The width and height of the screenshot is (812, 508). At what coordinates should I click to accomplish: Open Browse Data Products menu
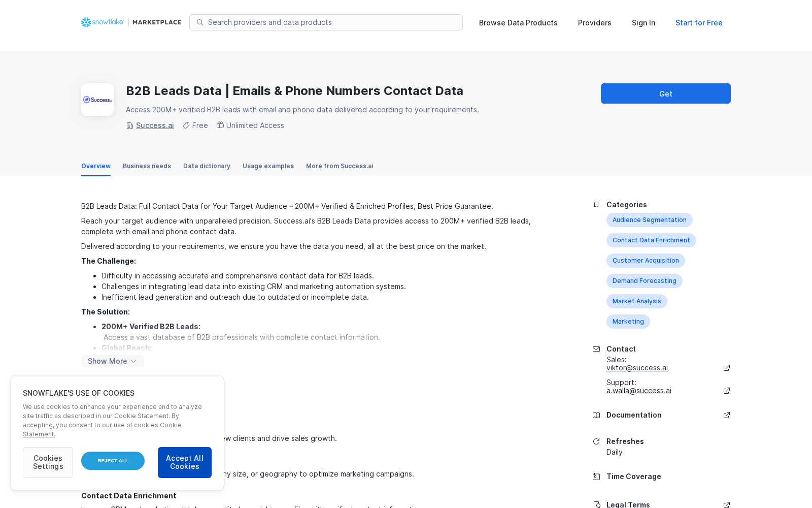coord(518,23)
